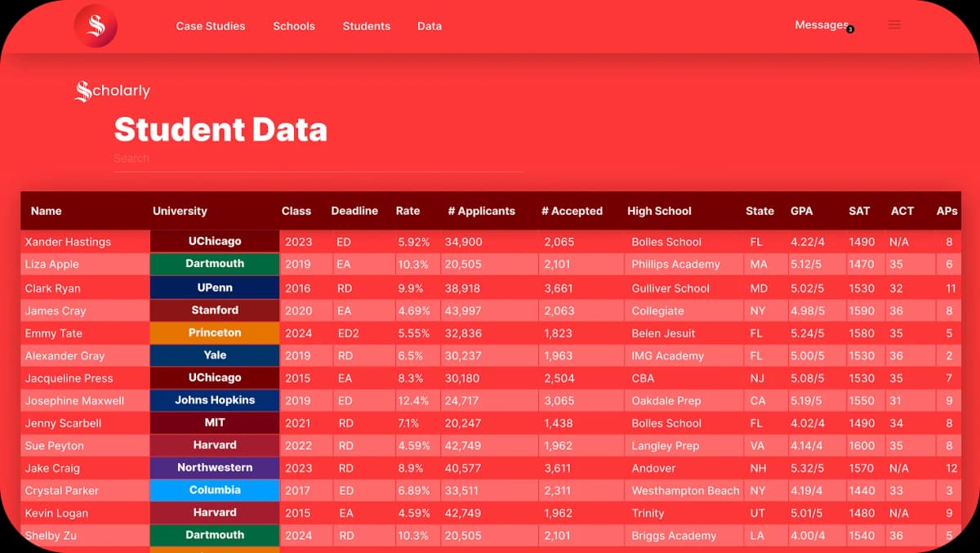Image resolution: width=980 pixels, height=553 pixels.
Task: Click the name Sue Peyton
Action: point(54,446)
